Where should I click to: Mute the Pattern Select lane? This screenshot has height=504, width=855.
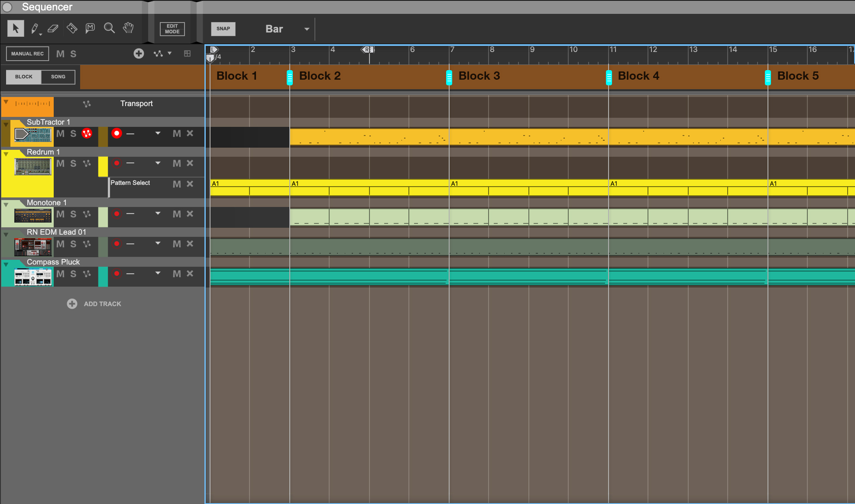(177, 184)
